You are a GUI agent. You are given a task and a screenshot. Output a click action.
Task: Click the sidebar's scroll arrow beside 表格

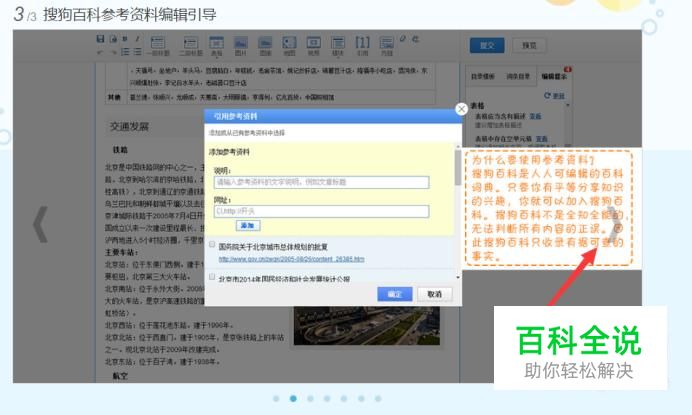pyautogui.click(x=568, y=105)
